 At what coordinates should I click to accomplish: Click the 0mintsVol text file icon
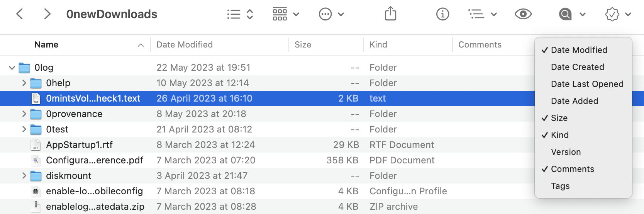click(36, 99)
